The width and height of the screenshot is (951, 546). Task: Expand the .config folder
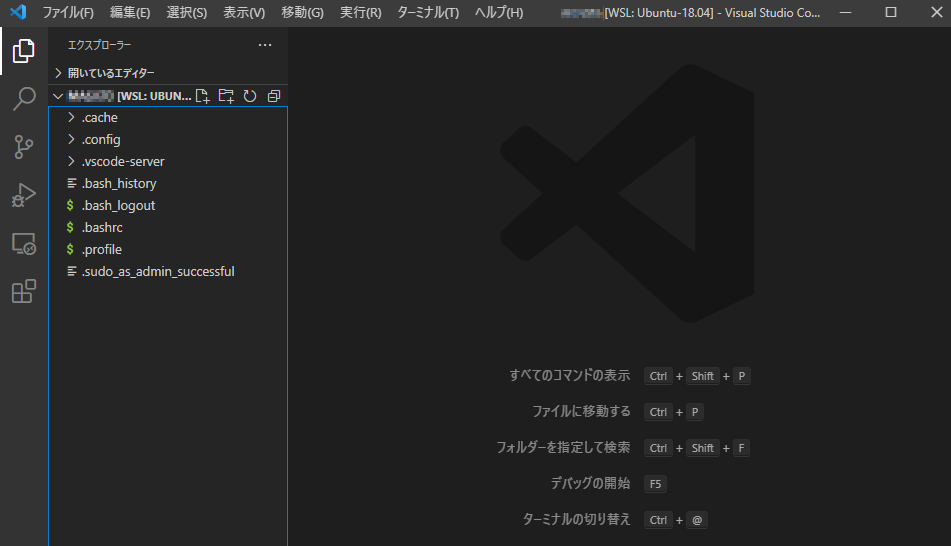tap(168, 140)
